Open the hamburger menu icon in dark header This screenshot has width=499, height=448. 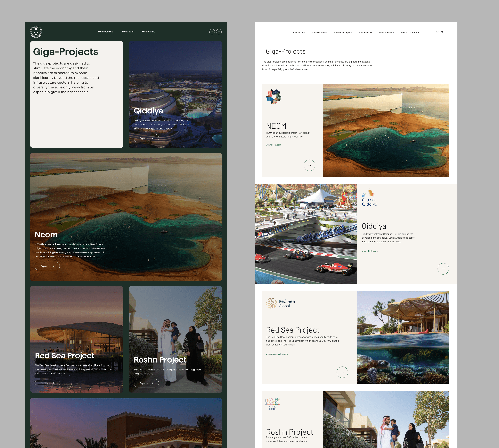[219, 32]
